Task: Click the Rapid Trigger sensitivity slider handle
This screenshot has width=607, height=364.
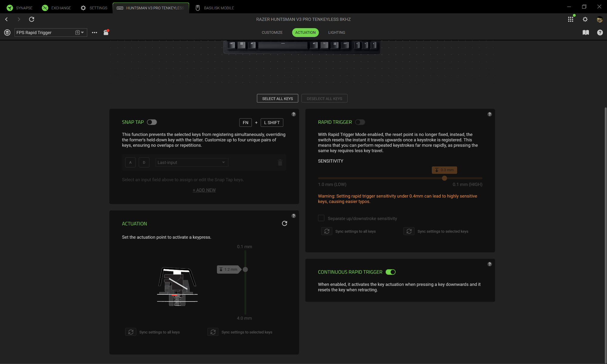Action: point(444,178)
